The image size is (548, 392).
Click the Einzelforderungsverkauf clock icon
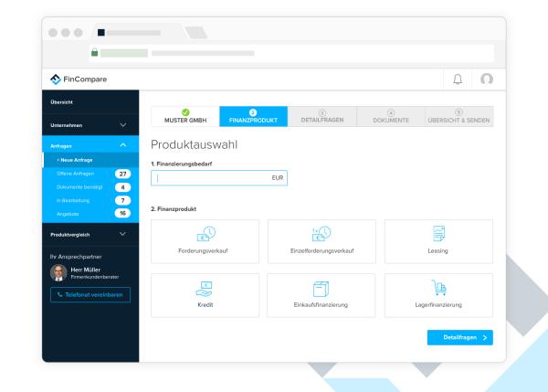click(x=321, y=234)
